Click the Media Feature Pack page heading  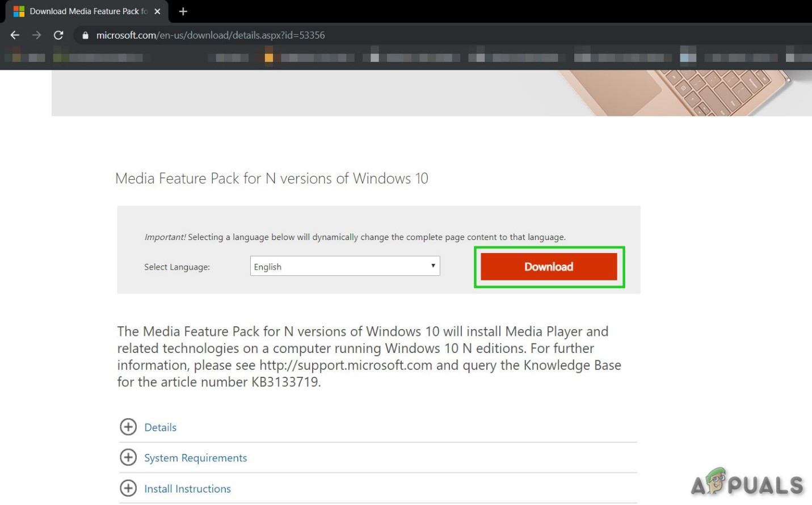coord(271,178)
